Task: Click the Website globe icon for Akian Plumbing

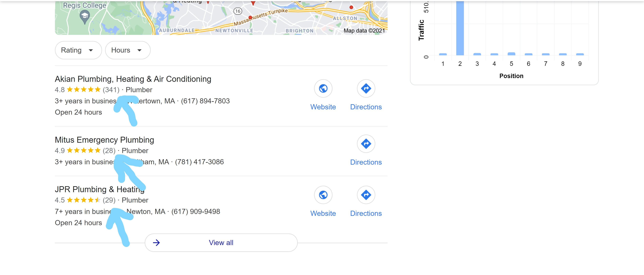Action: click(323, 88)
